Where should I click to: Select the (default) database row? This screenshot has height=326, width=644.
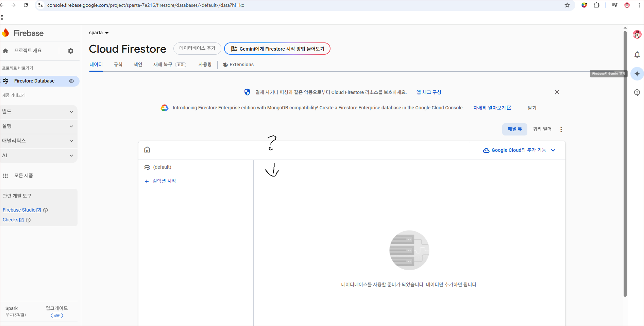tap(196, 167)
